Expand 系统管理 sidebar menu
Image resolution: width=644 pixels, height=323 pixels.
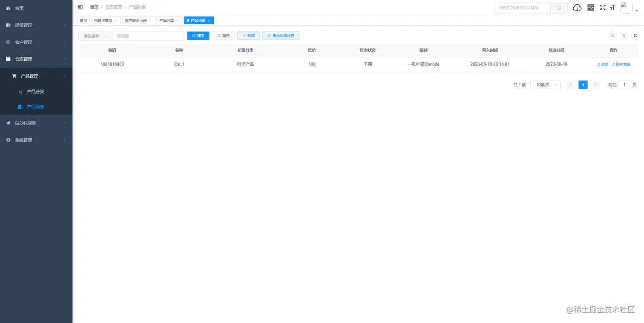(36, 140)
